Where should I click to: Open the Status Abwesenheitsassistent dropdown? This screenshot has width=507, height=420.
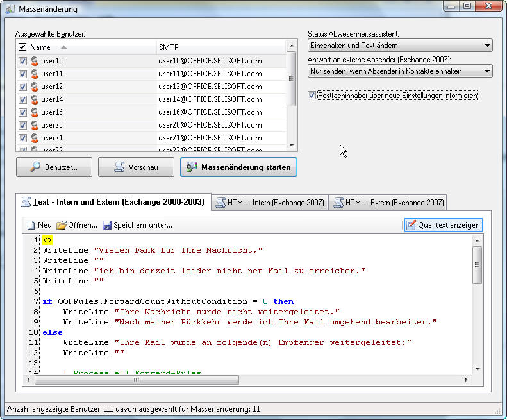tap(400, 46)
